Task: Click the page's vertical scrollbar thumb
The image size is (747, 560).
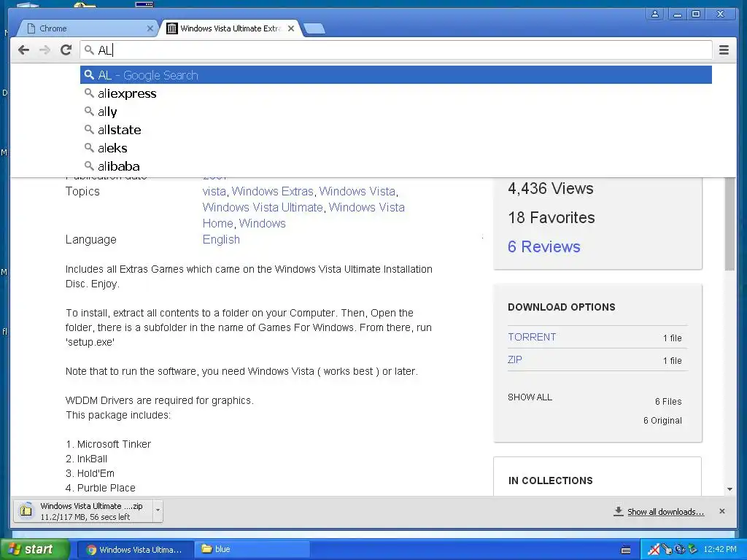Action: click(x=729, y=224)
